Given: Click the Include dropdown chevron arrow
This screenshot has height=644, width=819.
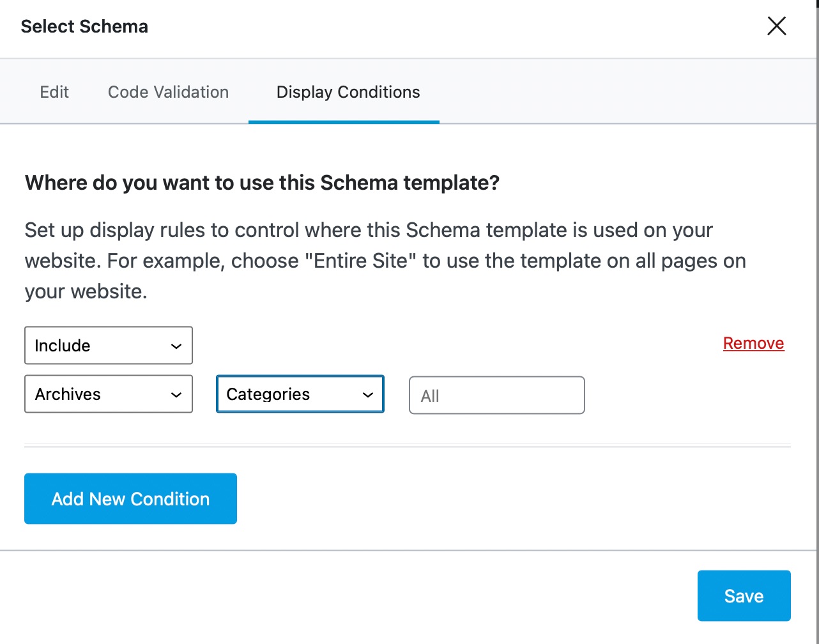Looking at the screenshot, I should 176,346.
